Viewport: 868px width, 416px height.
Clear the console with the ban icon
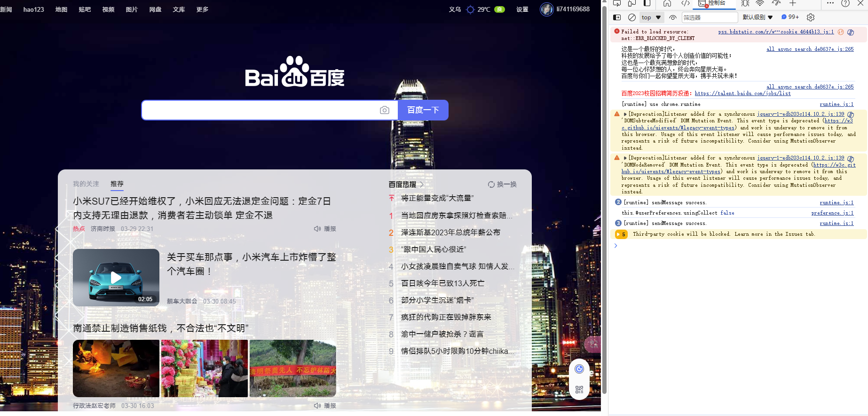click(632, 17)
